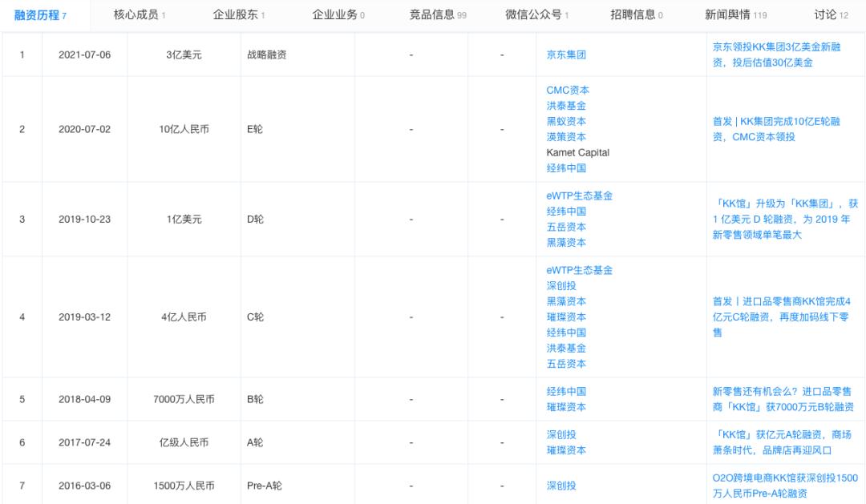The width and height of the screenshot is (866, 504).
Task: Select the round label 战略融资
Action: pos(267,54)
